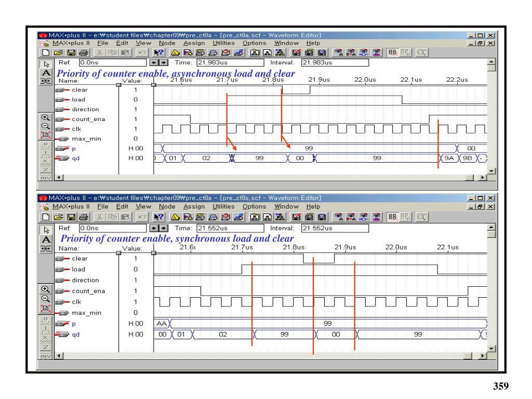
Task: Click the AA value segment on p waveform
Action: (162, 323)
